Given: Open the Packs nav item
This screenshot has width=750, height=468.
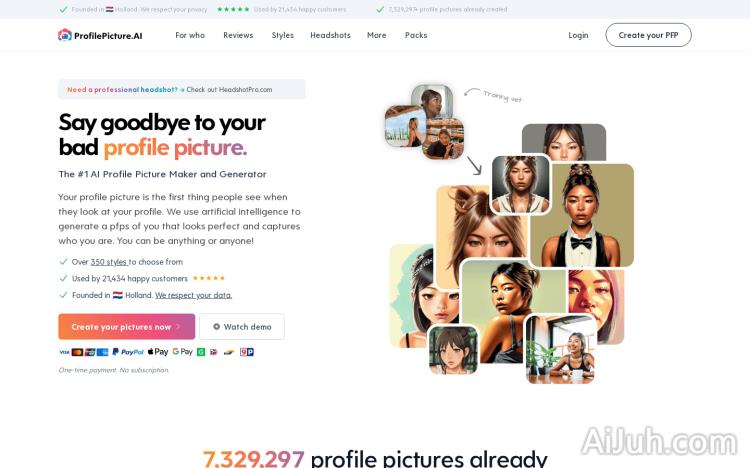Looking at the screenshot, I should coord(416,35).
